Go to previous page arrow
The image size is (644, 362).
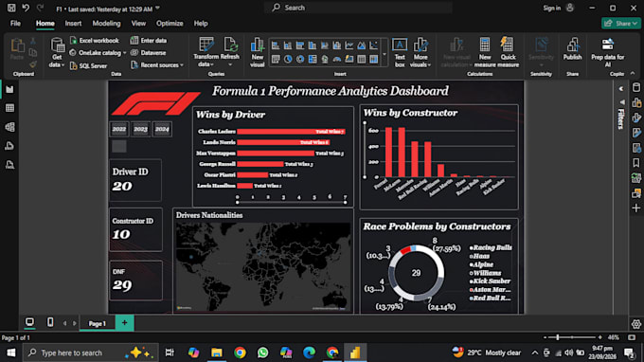[x=65, y=323]
